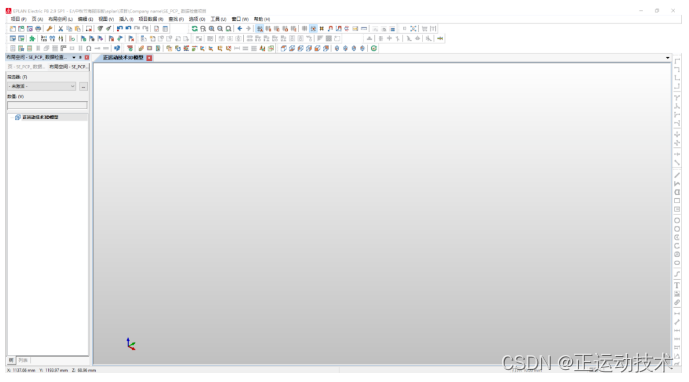Click the pin icon on layout space panel
The image size is (689, 382).
coord(80,58)
